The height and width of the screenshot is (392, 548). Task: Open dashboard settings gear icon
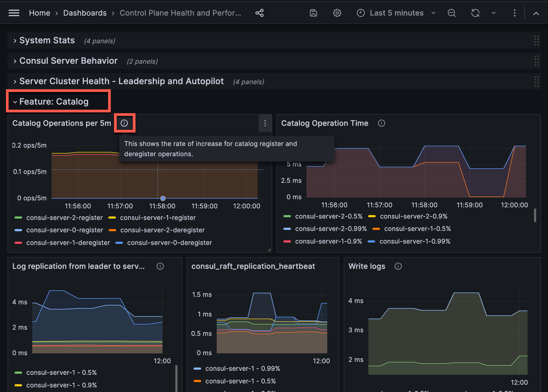click(337, 13)
